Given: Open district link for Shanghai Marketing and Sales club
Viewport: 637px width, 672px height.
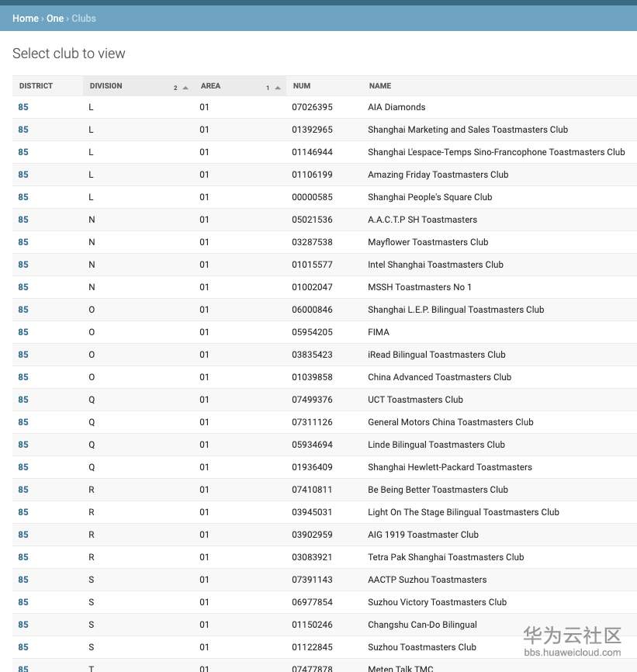Looking at the screenshot, I should pos(23,130).
